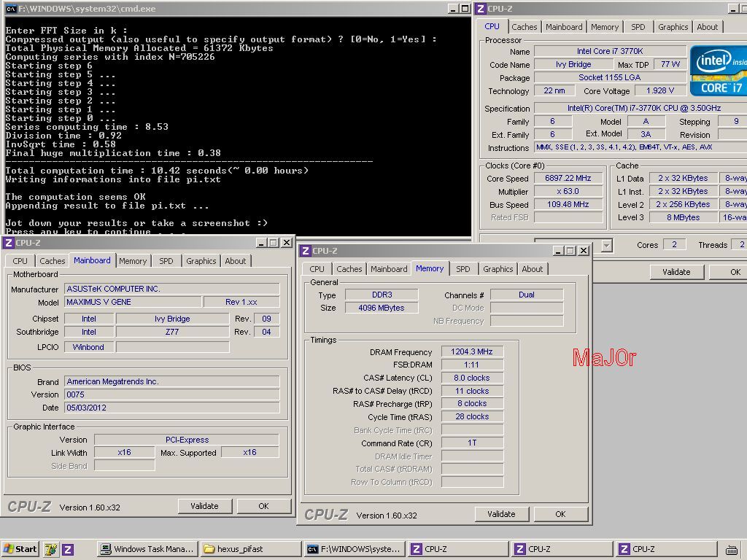Click Validate in the Memory window

click(502, 514)
